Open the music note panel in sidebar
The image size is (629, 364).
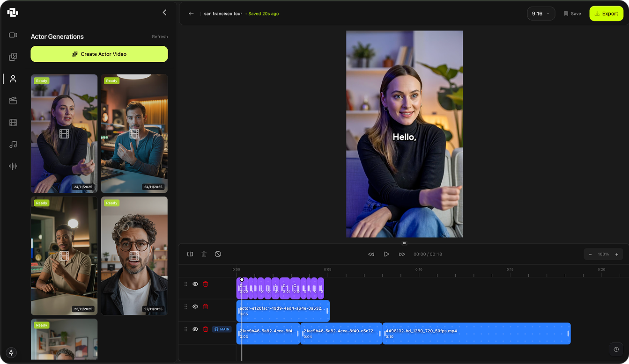tap(13, 145)
